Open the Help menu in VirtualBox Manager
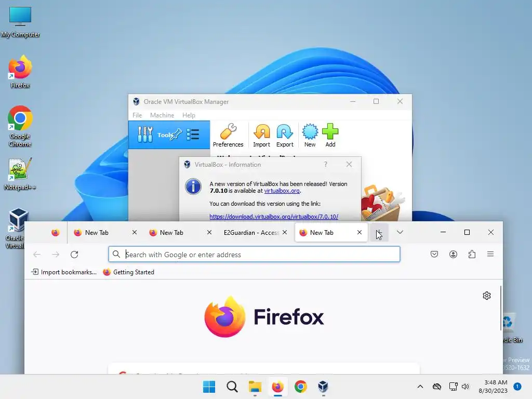The image size is (532, 399). 189,115
